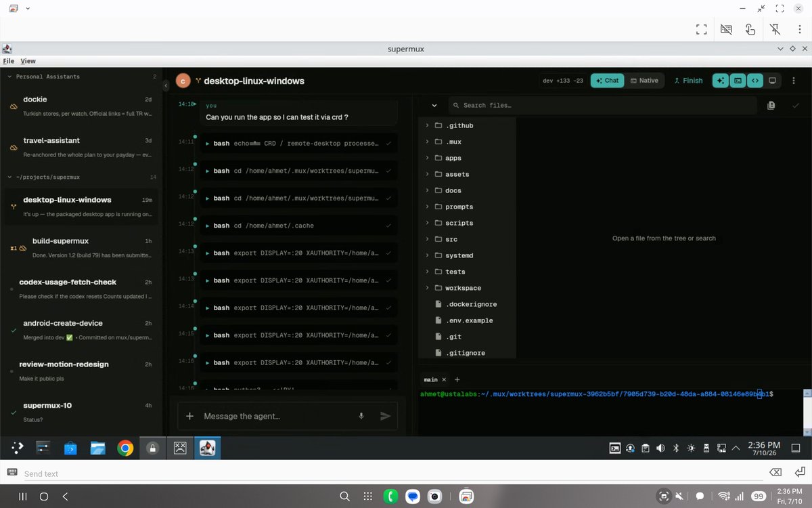This screenshot has height=508, width=812.
Task: Expand the .mux folder
Action: (467, 142)
